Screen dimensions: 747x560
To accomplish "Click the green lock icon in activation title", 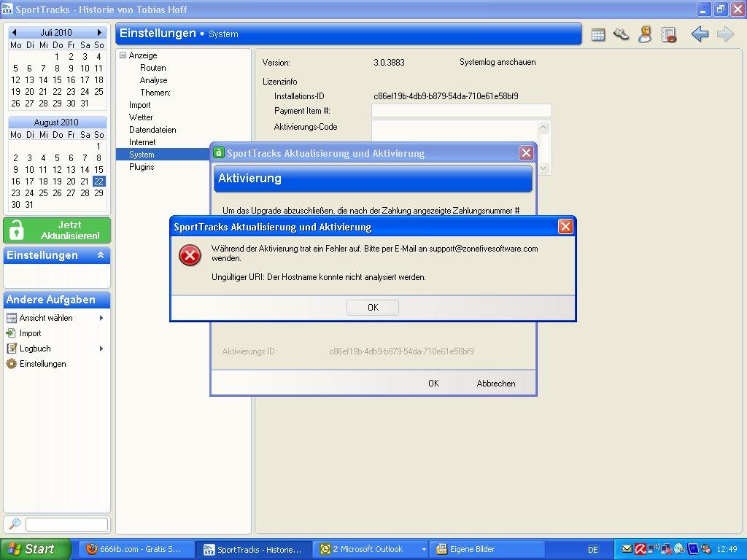I will [x=219, y=153].
